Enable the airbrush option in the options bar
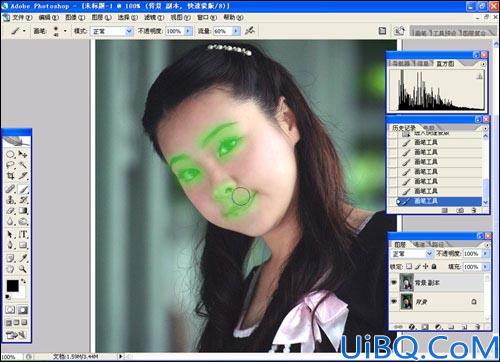Screen dimensions: 500x362 tap(250, 31)
